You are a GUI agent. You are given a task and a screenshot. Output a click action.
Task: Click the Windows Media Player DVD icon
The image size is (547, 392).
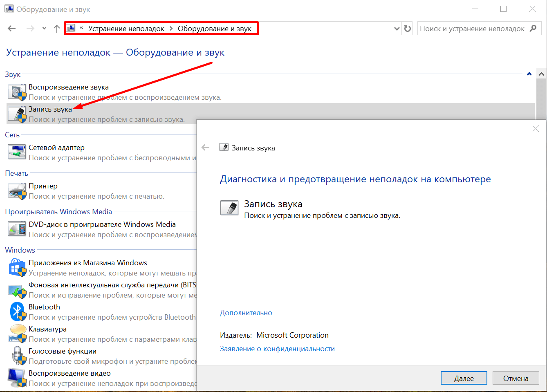17,229
